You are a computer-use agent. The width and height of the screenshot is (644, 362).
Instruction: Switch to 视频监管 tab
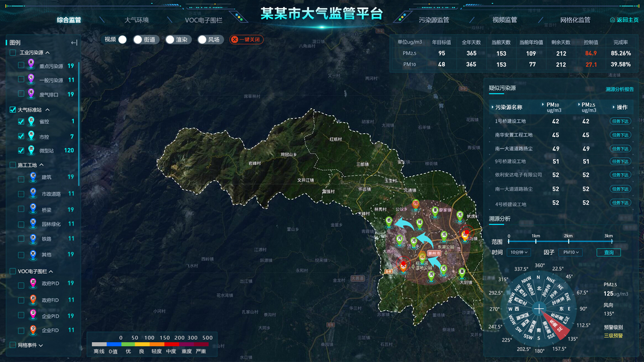(x=505, y=20)
